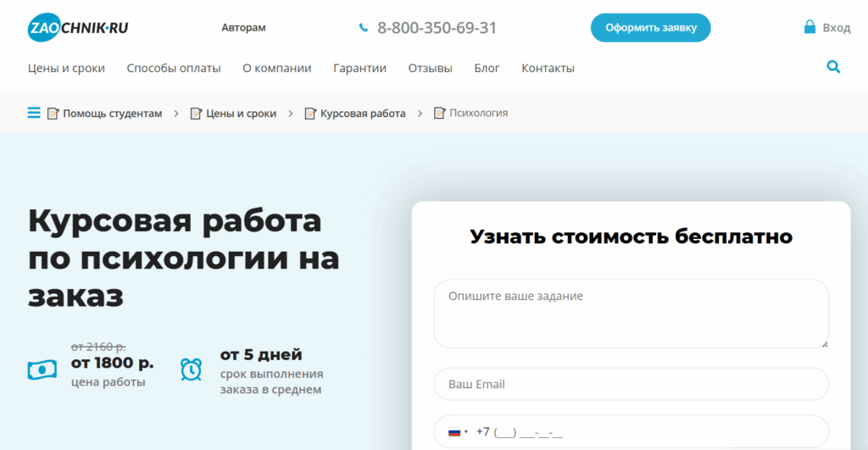Viewport: 868px width, 450px height.
Task: Click the heading Узнать стоимость бесплатно
Action: click(631, 236)
